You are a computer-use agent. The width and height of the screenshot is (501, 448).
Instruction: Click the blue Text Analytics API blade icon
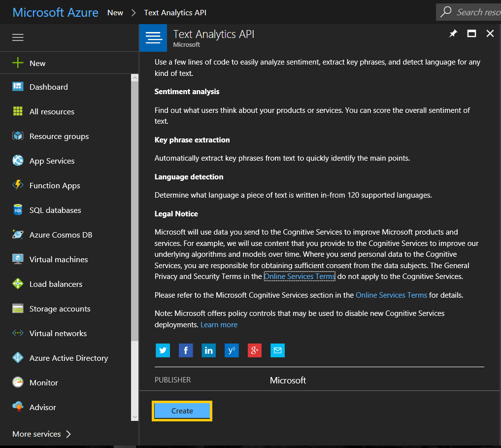tap(153, 38)
